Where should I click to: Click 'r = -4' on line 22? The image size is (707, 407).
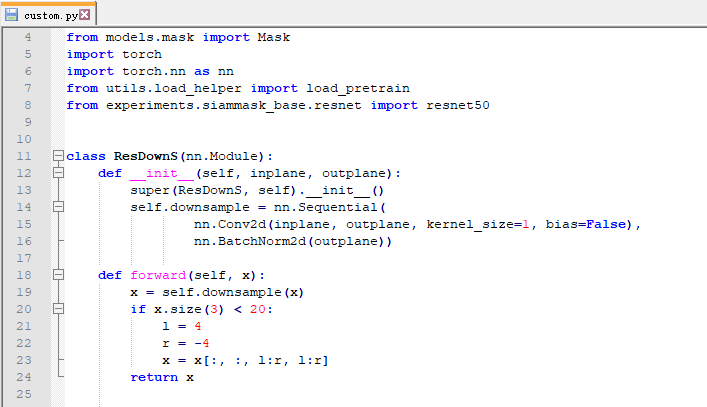[x=186, y=343]
